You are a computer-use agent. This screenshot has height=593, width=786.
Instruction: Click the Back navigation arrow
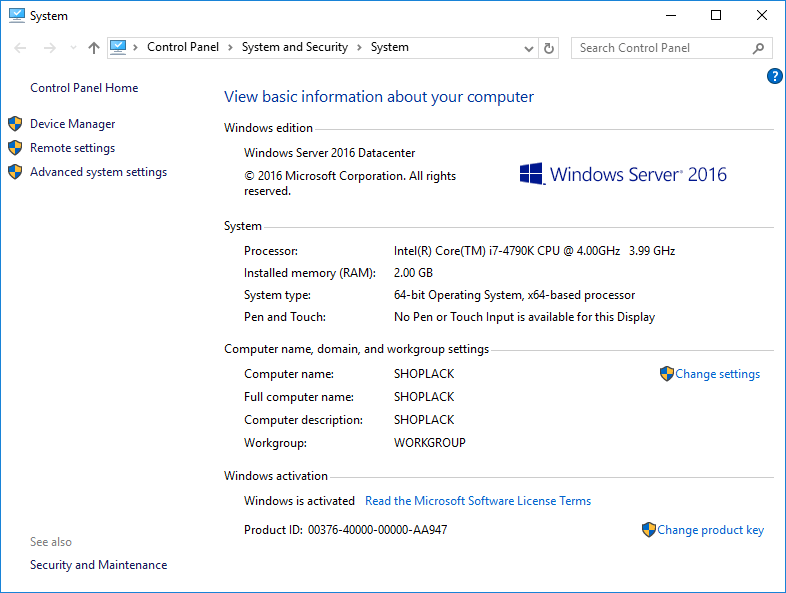point(20,48)
